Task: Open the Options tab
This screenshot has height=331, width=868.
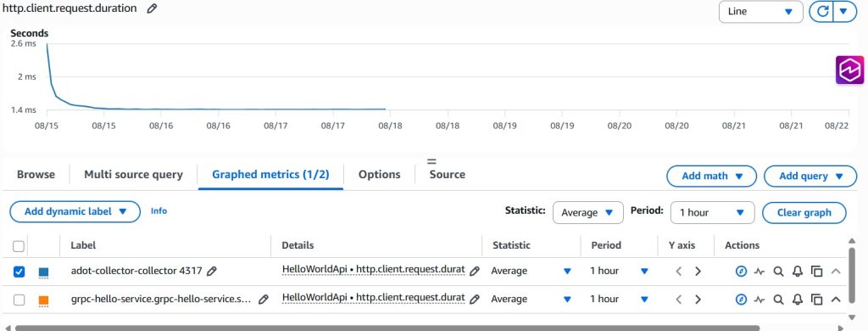Action: [x=379, y=175]
